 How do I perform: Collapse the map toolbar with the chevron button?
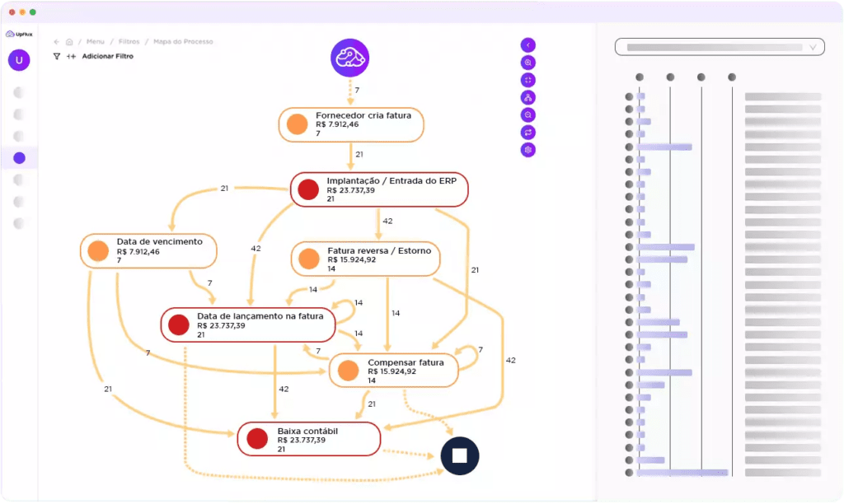tap(528, 45)
